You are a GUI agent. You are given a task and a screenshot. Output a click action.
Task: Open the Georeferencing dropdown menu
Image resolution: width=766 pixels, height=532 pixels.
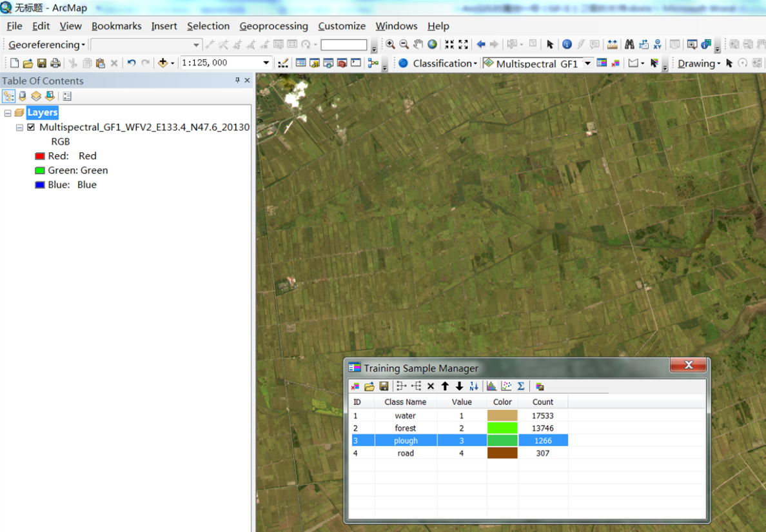46,44
